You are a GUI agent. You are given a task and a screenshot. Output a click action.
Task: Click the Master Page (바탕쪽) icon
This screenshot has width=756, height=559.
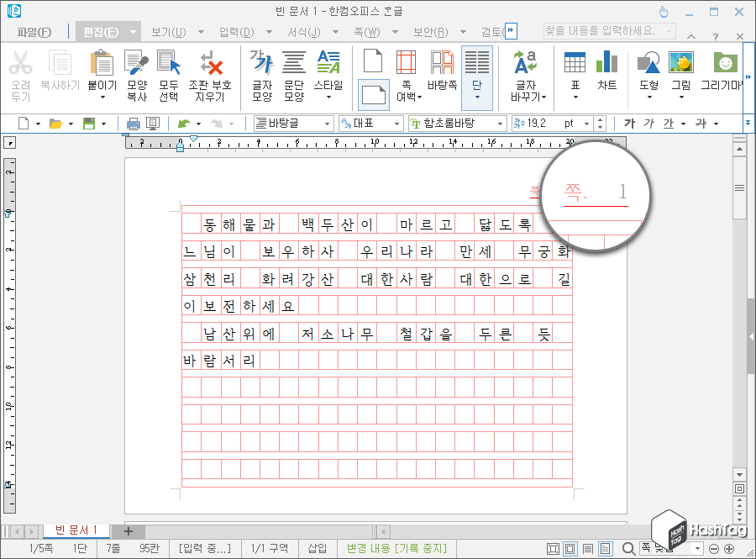(442, 63)
